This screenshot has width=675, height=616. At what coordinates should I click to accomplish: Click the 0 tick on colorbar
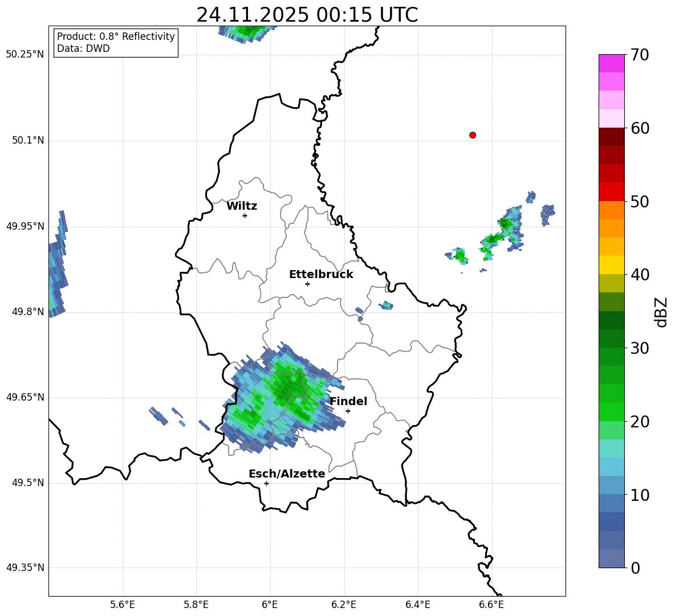click(x=635, y=568)
